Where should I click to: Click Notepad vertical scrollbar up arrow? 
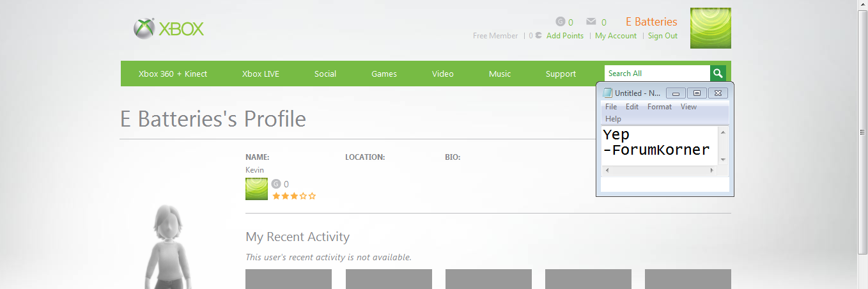point(723,132)
